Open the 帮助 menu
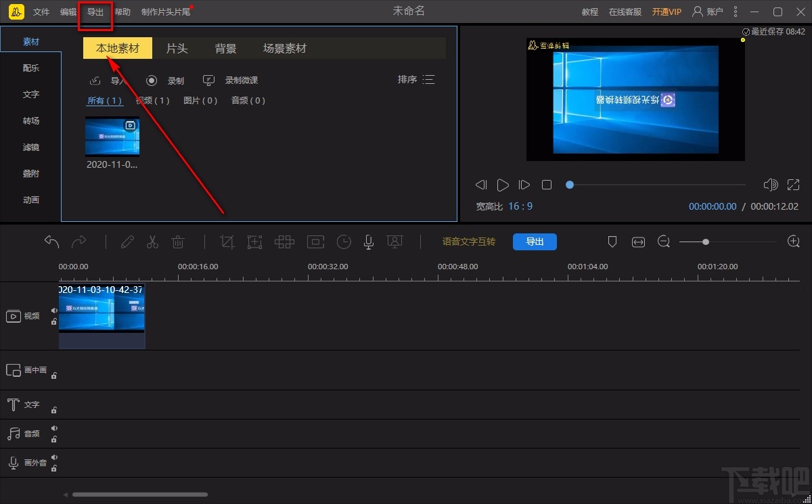This screenshot has height=504, width=812. 122,12
